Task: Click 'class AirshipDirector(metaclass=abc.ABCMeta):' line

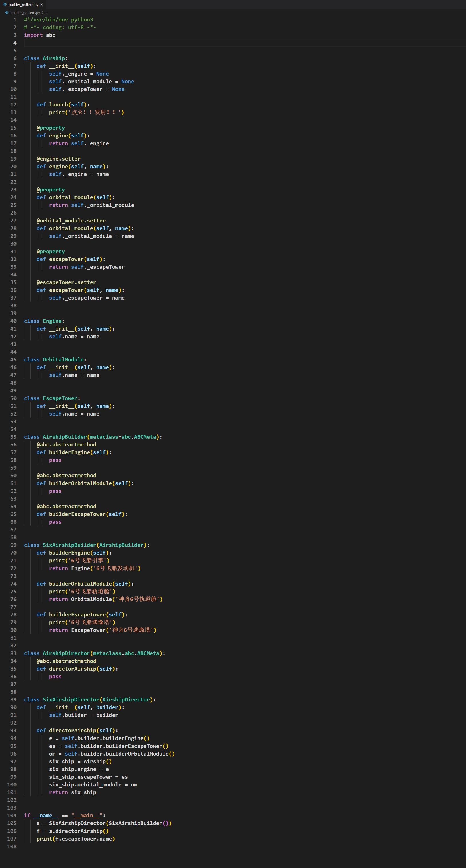Action: 95,653
